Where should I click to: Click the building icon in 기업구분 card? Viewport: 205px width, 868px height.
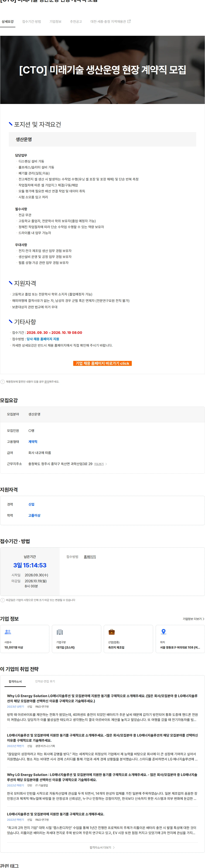coord(60,632)
